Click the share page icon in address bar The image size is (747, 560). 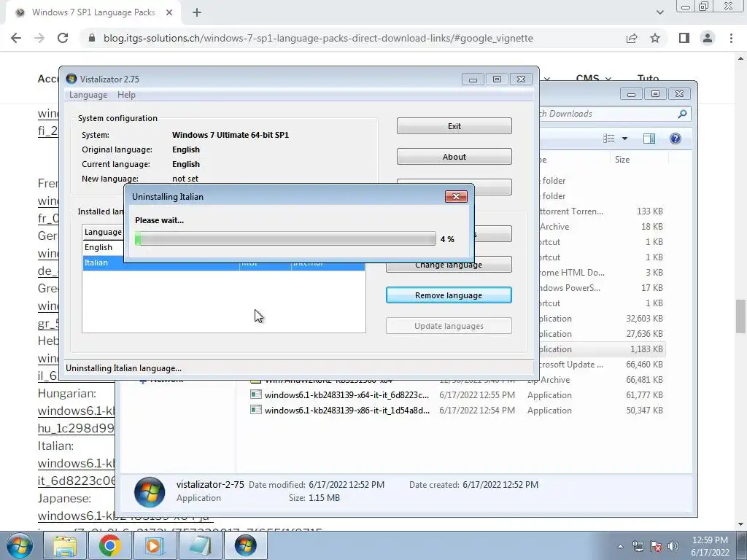click(x=632, y=38)
